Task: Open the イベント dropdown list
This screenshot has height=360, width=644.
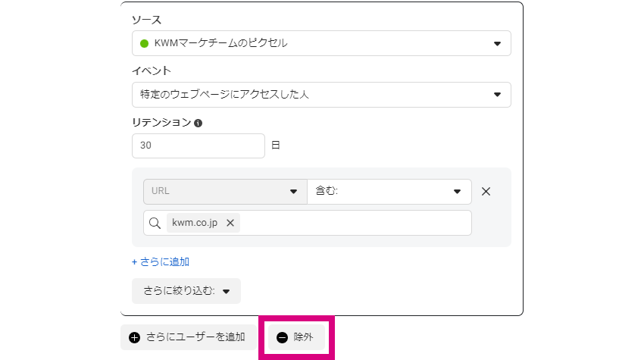Action: pos(321,95)
